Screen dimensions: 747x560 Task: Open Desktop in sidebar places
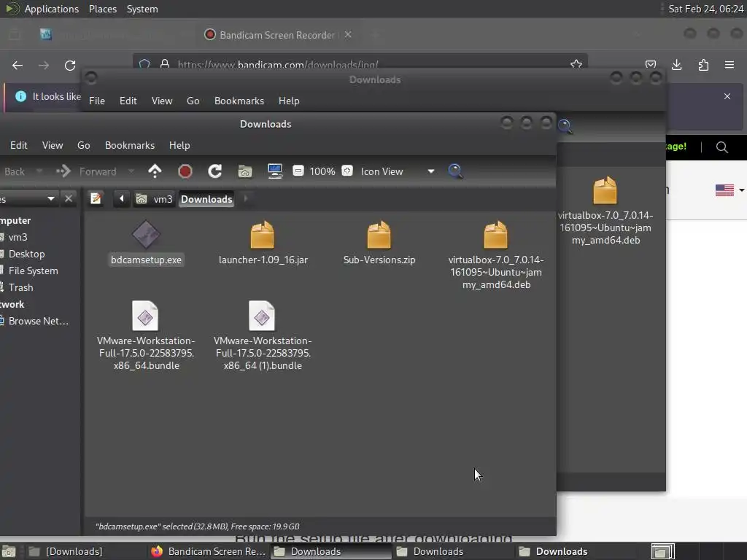click(x=26, y=254)
